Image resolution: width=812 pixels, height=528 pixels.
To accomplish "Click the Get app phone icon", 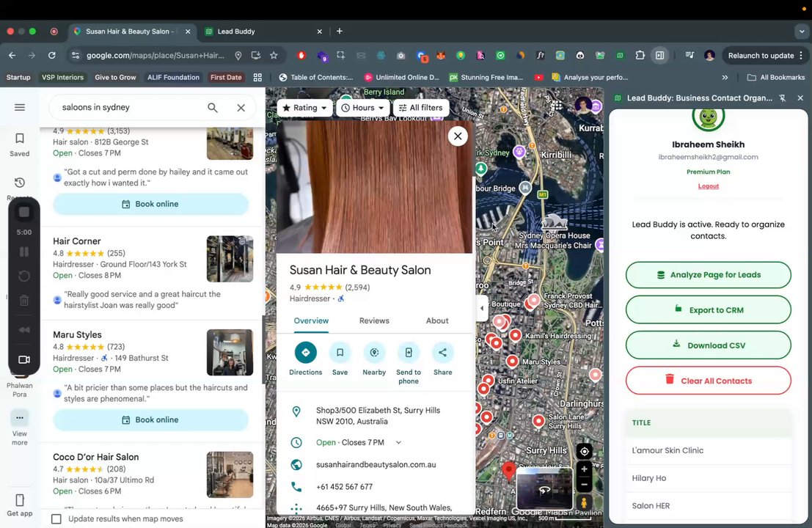I will pos(20,500).
